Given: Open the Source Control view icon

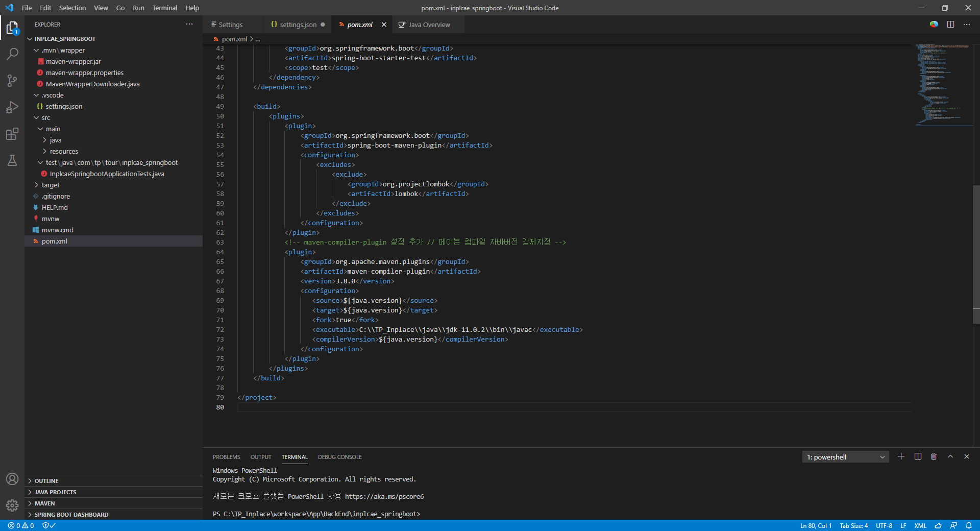Looking at the screenshot, I should [12, 81].
